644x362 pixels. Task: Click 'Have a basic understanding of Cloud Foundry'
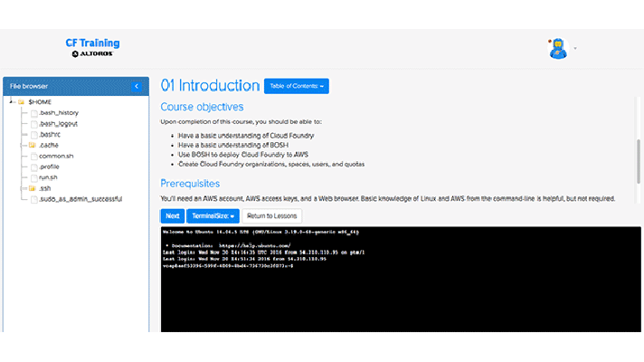(x=246, y=136)
